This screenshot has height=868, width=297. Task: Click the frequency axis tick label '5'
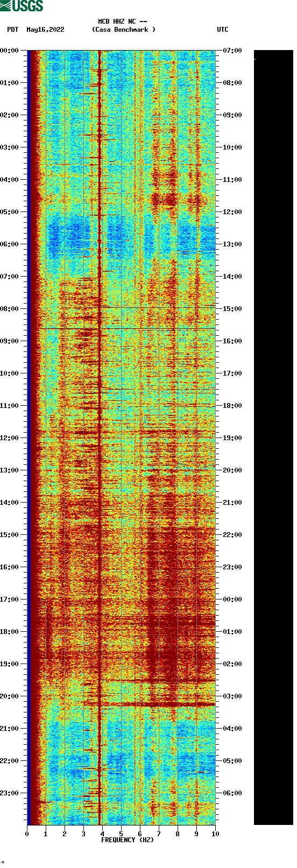coord(121,834)
